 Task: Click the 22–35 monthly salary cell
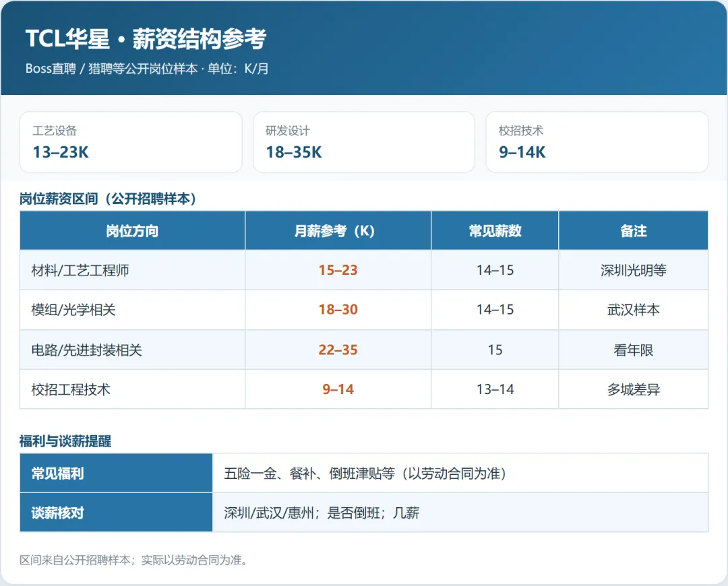tap(338, 350)
